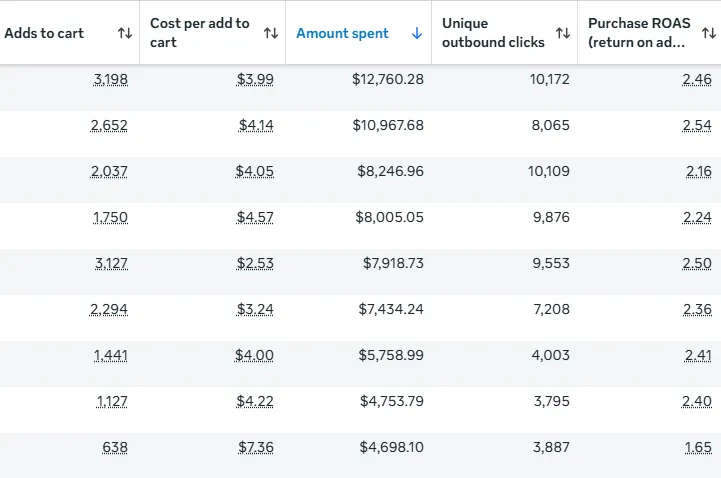Click cost per add value $4.05

[254, 171]
